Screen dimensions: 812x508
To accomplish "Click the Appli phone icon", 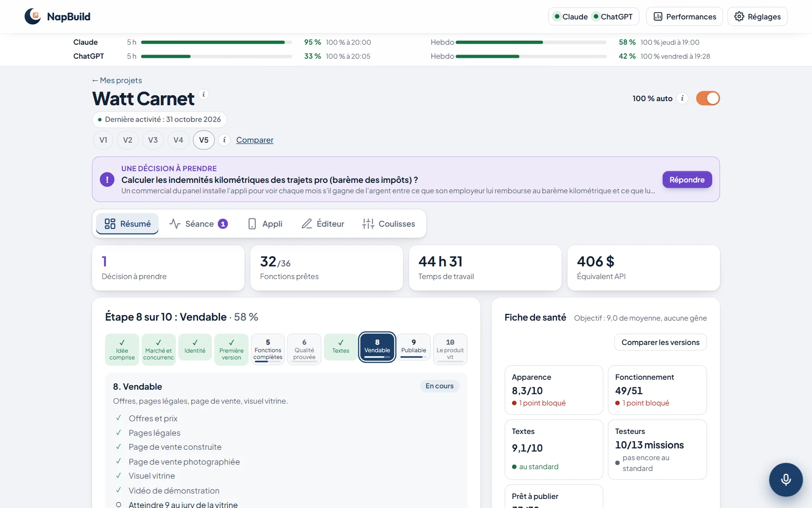I will pos(252,224).
